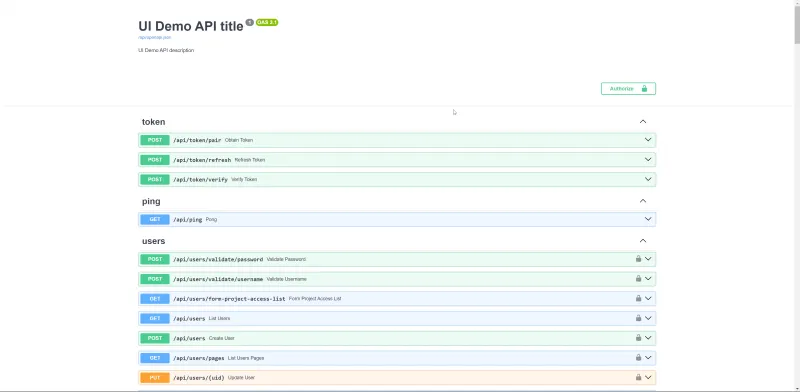Image resolution: width=800 pixels, height=392 pixels.
Task: Collapse the token section
Action: [643, 121]
